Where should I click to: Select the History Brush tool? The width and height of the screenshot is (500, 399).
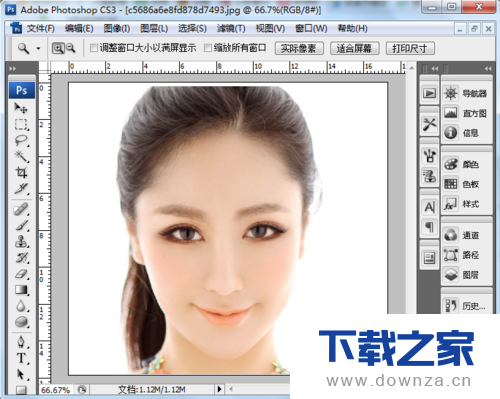click(21, 258)
